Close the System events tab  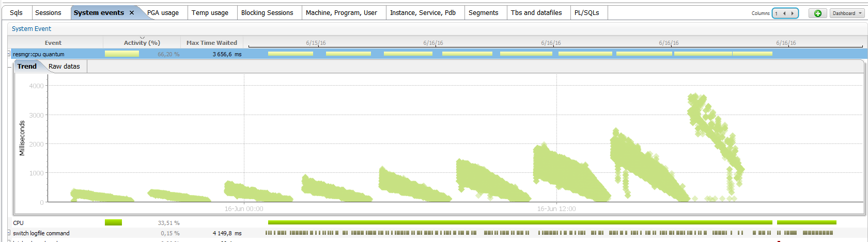tap(132, 13)
